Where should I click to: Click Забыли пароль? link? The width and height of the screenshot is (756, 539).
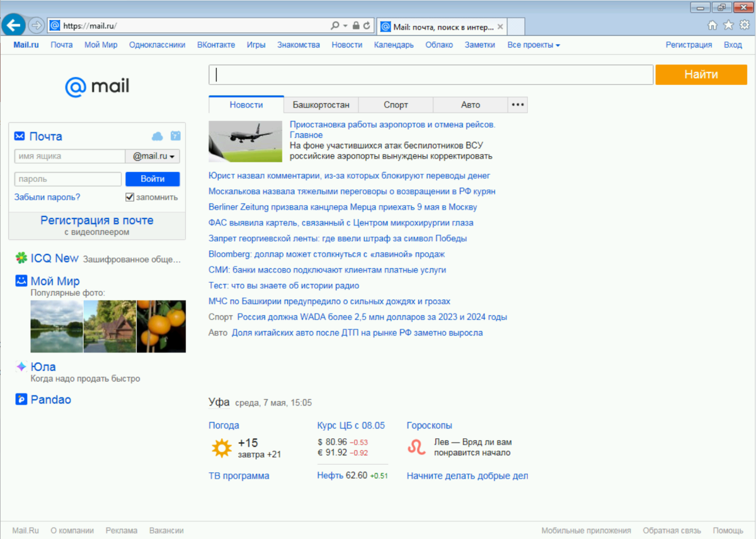[x=47, y=197]
